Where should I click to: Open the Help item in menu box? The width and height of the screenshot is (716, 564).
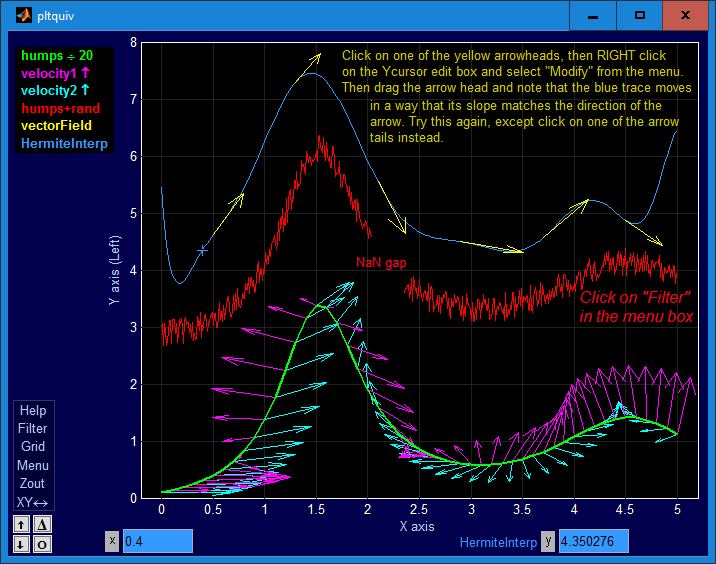pos(33,410)
